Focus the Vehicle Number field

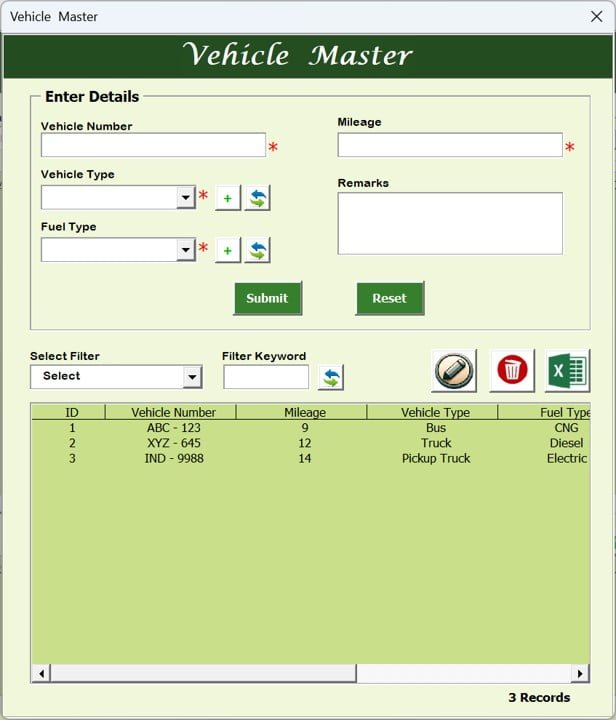[153, 145]
